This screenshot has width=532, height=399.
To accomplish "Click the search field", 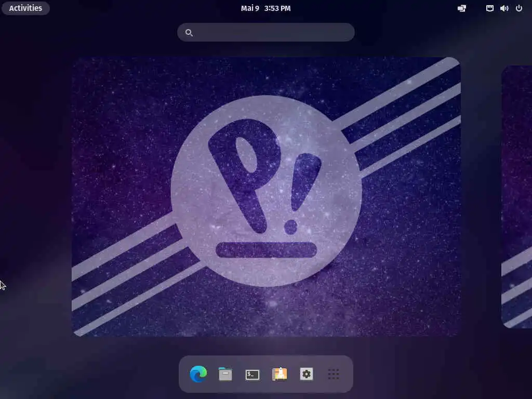I will click(x=266, y=32).
